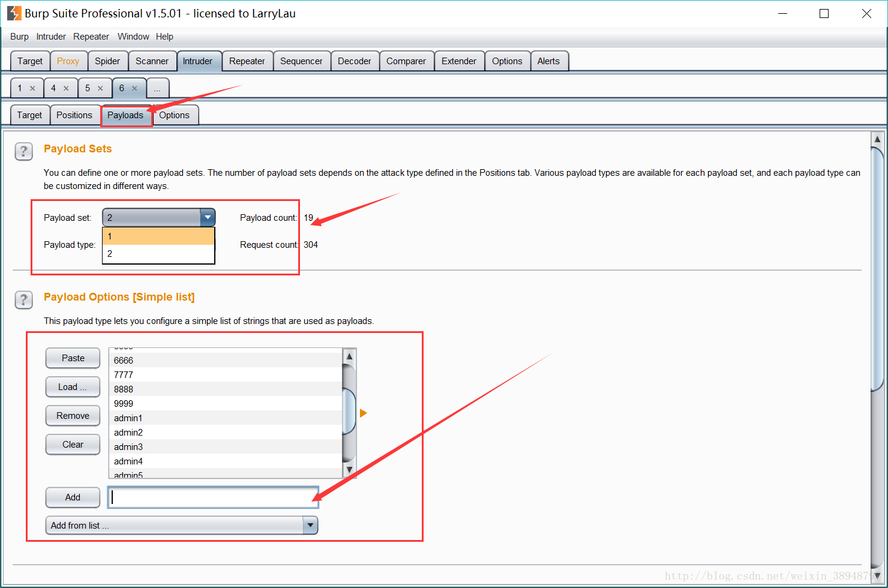Open the Intruder Options sub-tab next to Payloads
Screen dimensions: 888x588
175,115
